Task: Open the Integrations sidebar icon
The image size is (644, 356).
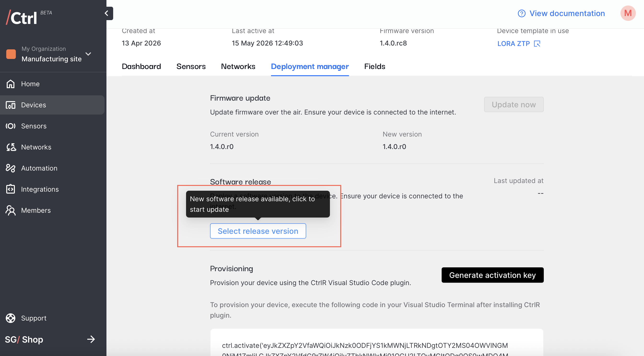Action: tap(11, 189)
